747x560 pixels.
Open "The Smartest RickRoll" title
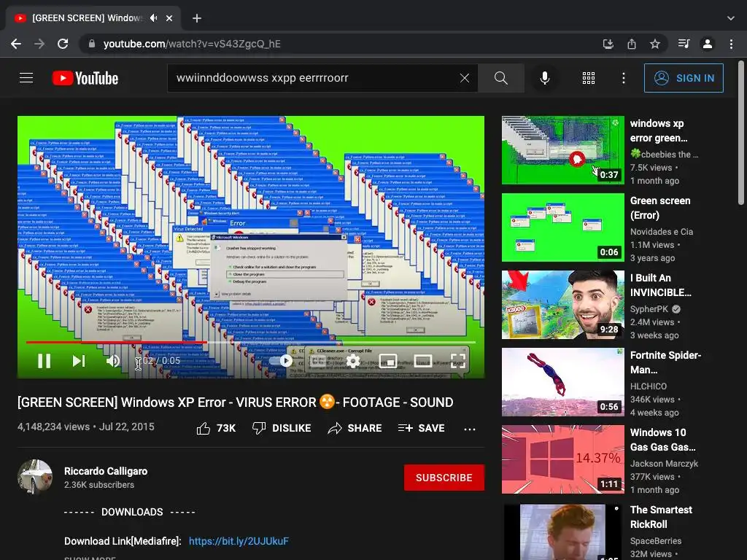(661, 517)
